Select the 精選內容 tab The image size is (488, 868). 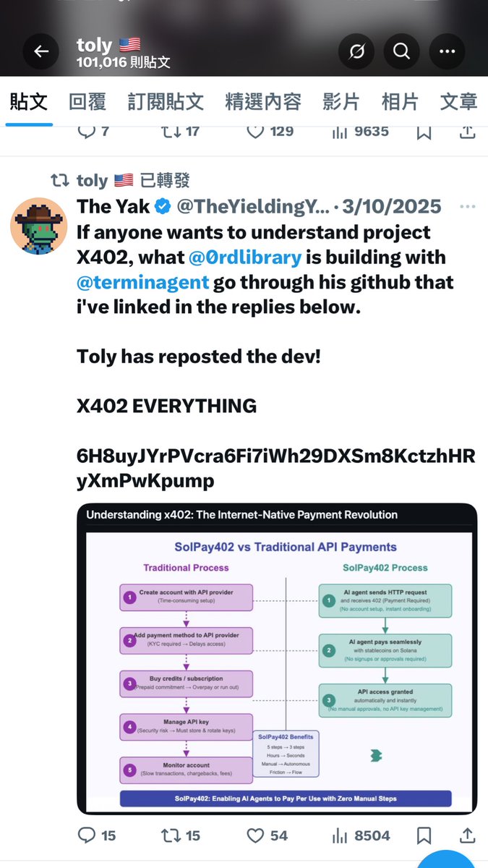point(263,102)
